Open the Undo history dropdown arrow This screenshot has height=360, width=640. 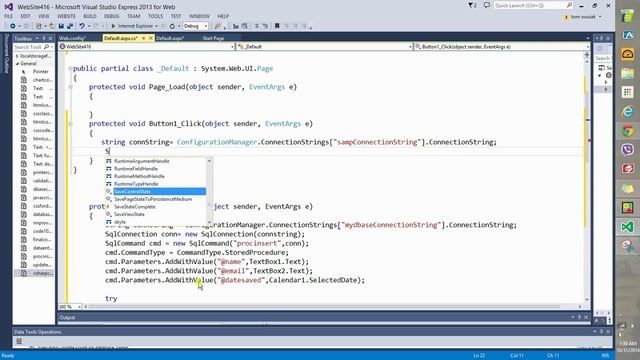89,26
